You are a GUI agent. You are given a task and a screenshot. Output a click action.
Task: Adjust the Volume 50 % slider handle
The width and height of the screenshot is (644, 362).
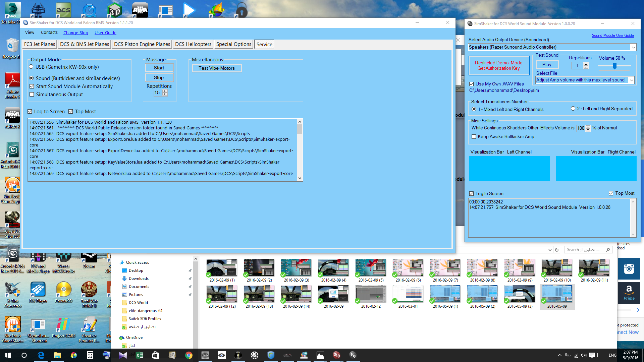614,66
